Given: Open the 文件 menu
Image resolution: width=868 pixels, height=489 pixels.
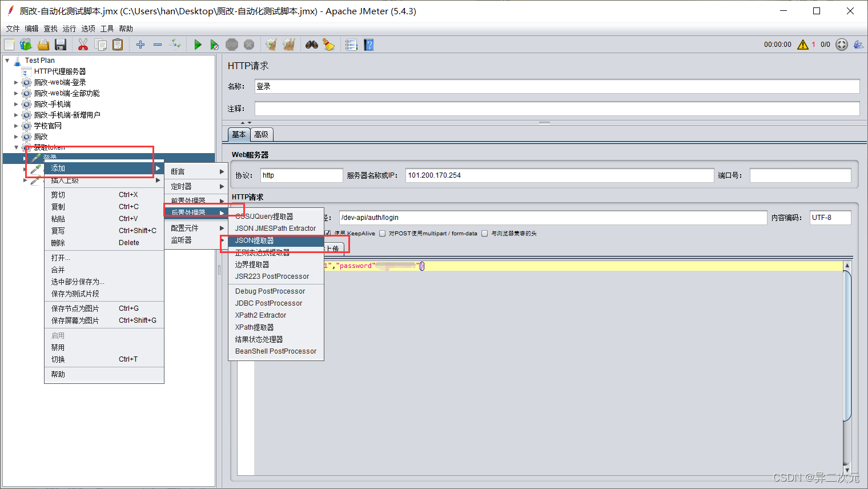Looking at the screenshot, I should [13, 29].
